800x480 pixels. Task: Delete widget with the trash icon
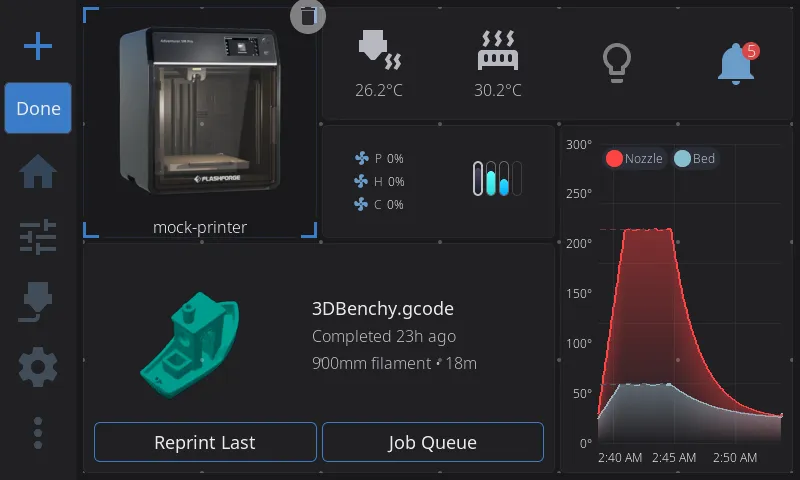pyautogui.click(x=308, y=16)
